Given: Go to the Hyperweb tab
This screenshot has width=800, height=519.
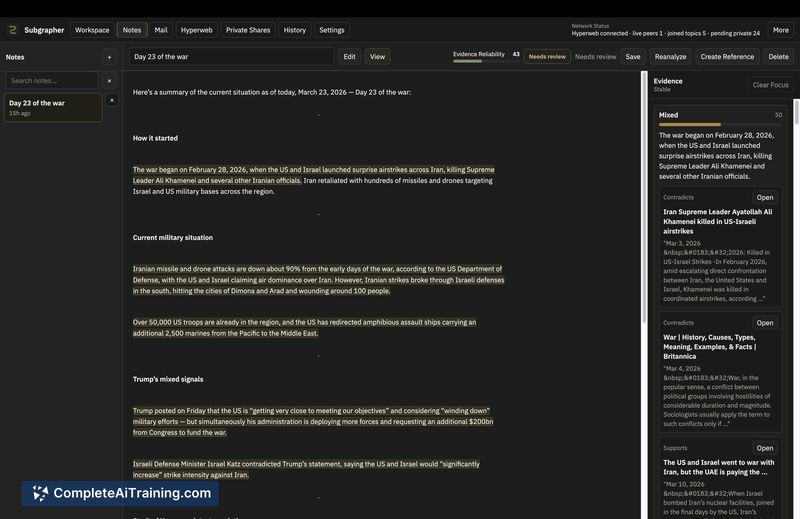Looking at the screenshot, I should click(196, 30).
